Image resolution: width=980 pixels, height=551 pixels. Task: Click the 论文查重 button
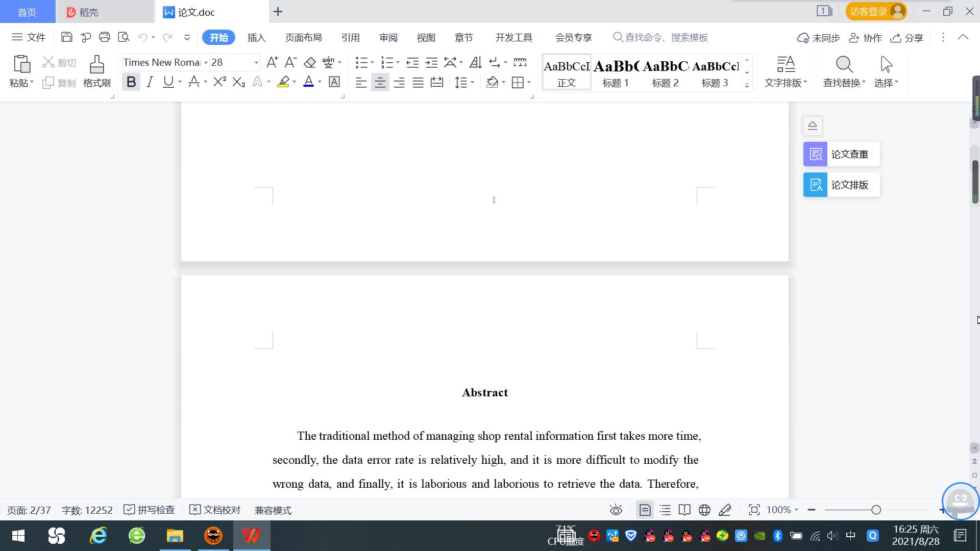tap(841, 154)
